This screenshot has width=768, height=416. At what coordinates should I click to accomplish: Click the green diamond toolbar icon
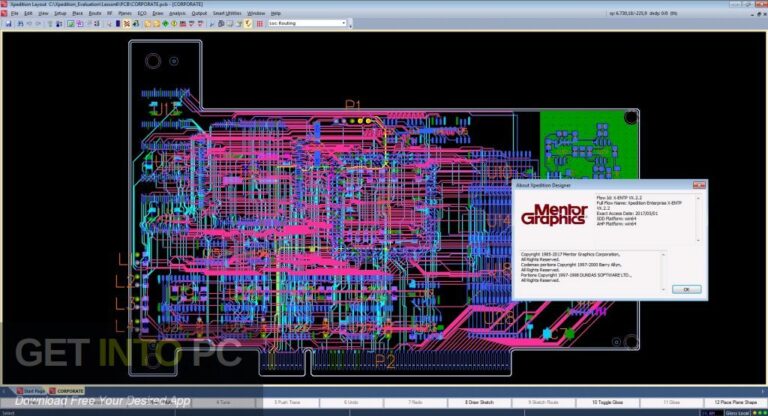166,24
